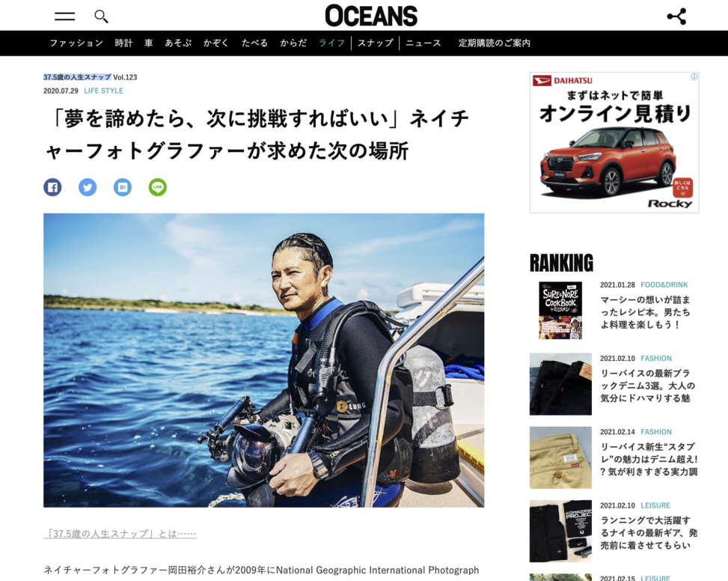Open the Daihatsu Rocky advertisement

coord(614,142)
